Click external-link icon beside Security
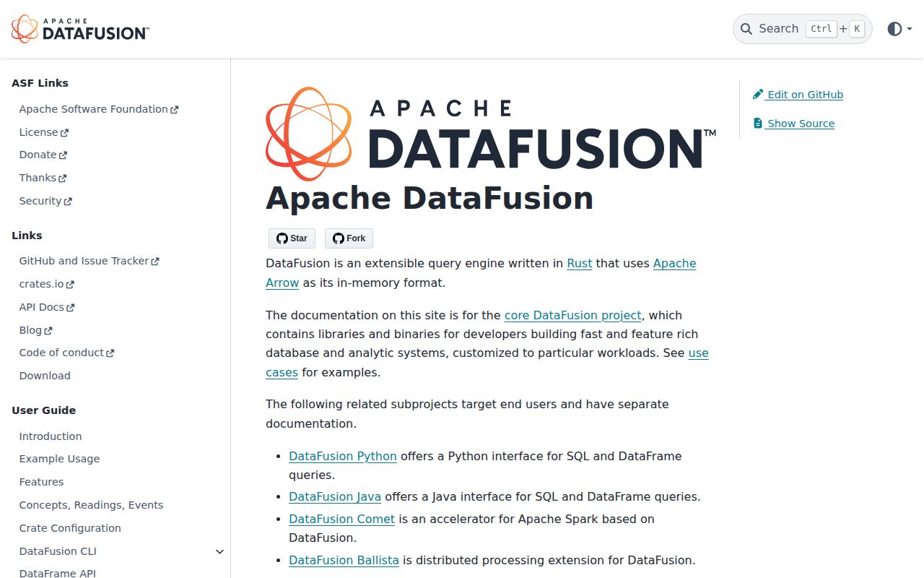Screen dimensions: 924x578 click(68, 202)
